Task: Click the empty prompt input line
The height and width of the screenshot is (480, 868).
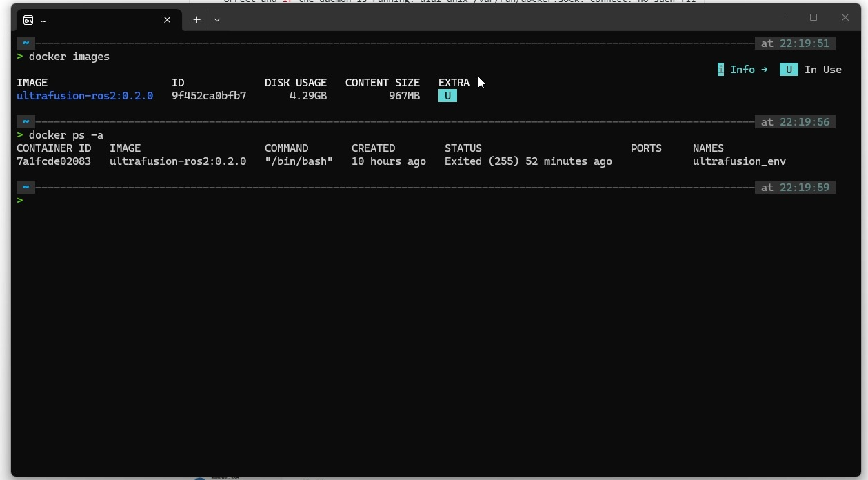Action: pyautogui.click(x=434, y=200)
